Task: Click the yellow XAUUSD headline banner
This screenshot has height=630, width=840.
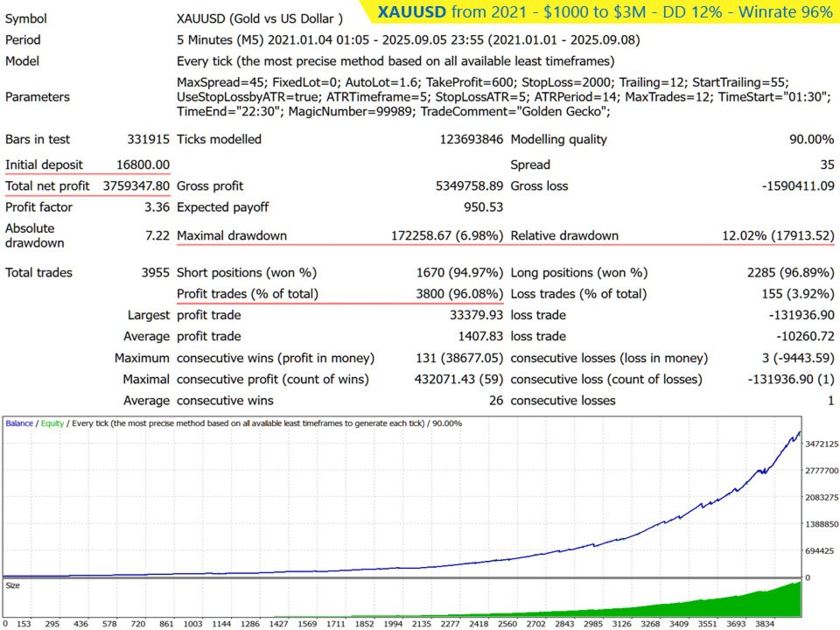Action: coord(603,11)
